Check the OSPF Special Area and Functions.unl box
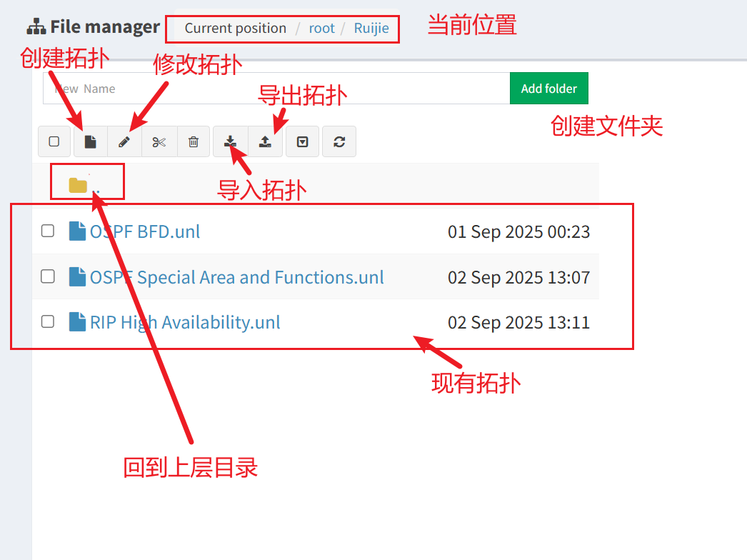Screen dimensions: 747x560 48,276
